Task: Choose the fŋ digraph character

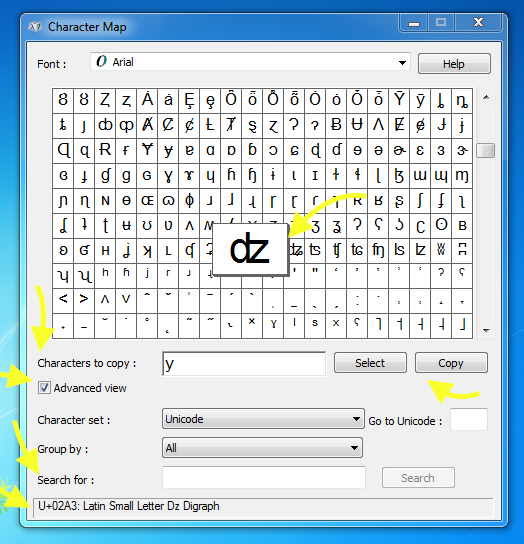Action: tap(378, 250)
